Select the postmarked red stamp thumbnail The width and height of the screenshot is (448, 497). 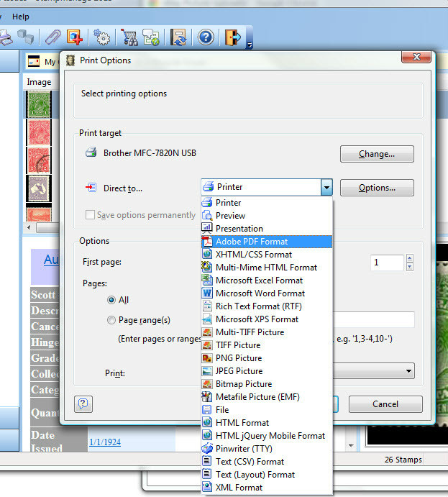(x=39, y=160)
